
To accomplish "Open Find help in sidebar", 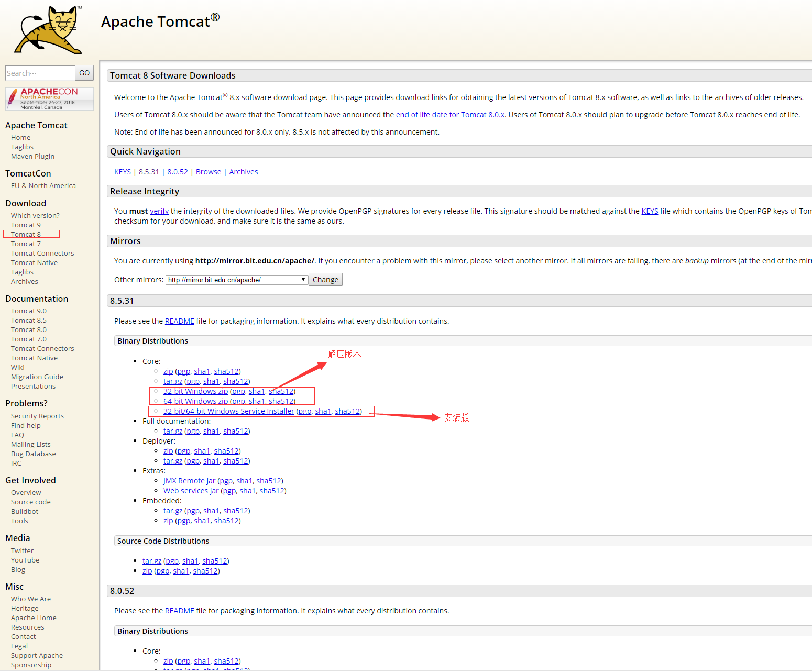I will (26, 426).
